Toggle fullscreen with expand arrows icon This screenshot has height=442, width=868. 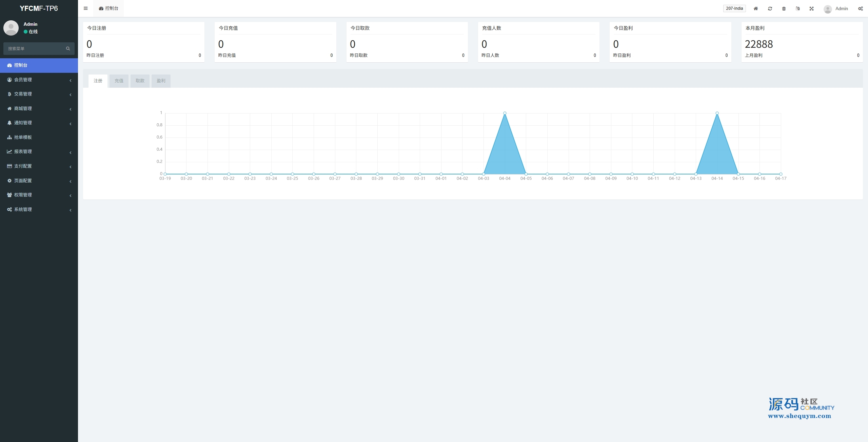click(x=812, y=8)
